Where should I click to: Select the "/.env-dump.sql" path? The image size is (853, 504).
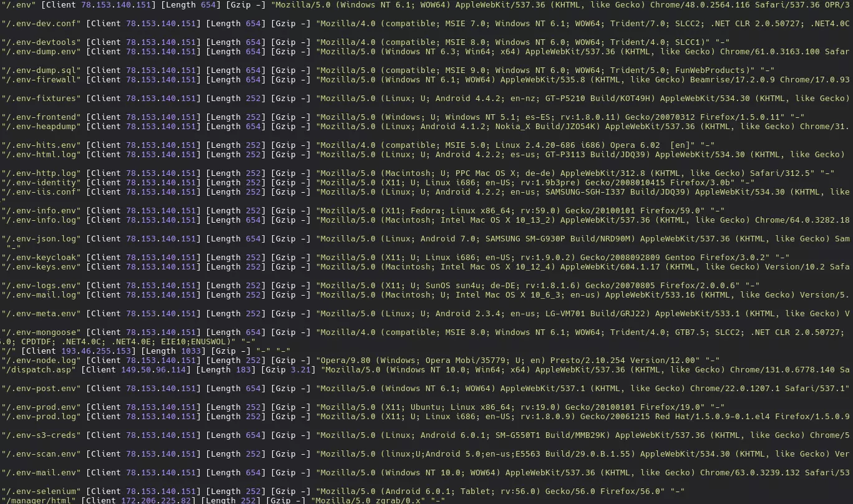(x=41, y=70)
